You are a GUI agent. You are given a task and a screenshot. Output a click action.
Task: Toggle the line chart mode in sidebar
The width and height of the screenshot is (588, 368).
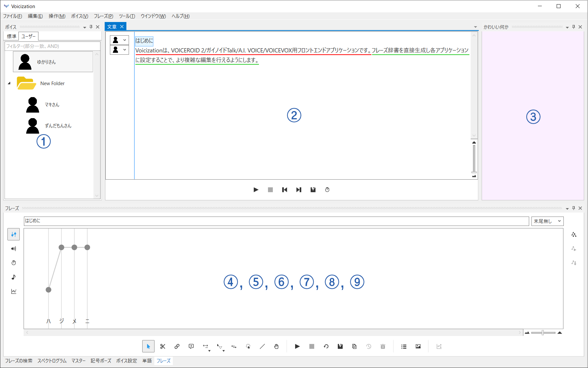[14, 291]
